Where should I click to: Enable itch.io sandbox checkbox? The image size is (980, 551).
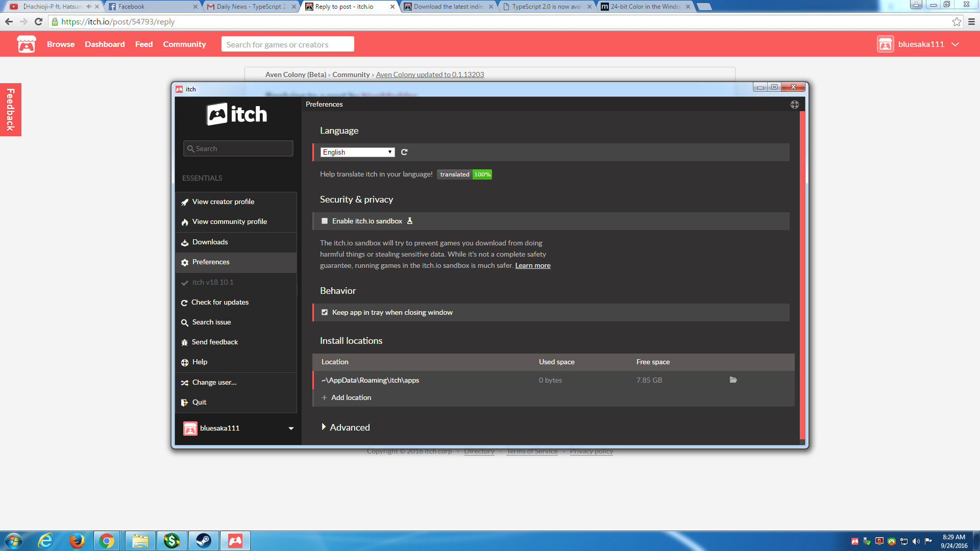point(325,221)
